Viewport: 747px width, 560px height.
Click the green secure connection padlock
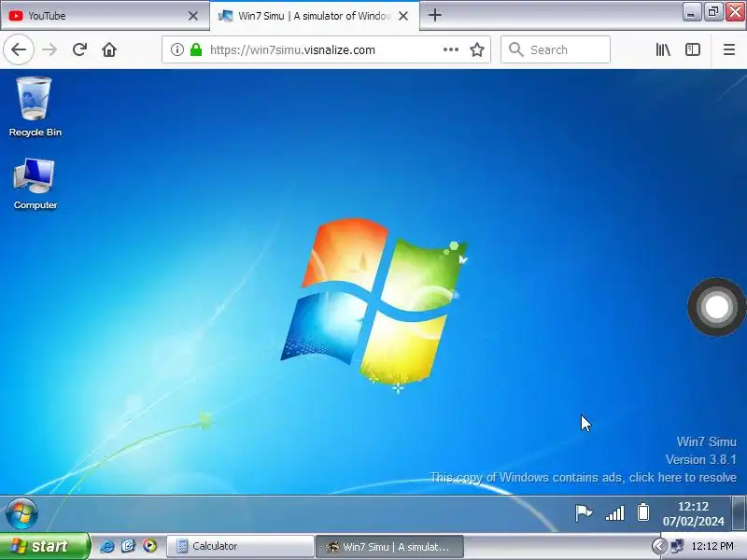[x=196, y=49]
